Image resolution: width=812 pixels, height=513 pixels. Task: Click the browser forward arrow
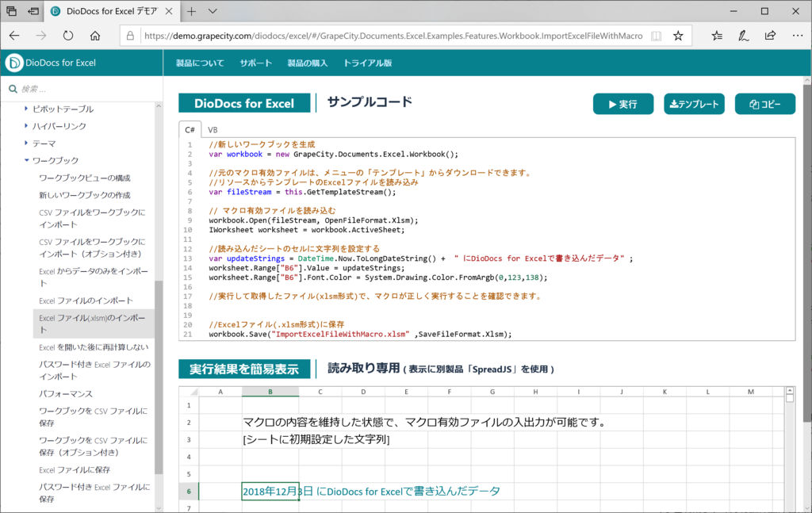tap(41, 36)
